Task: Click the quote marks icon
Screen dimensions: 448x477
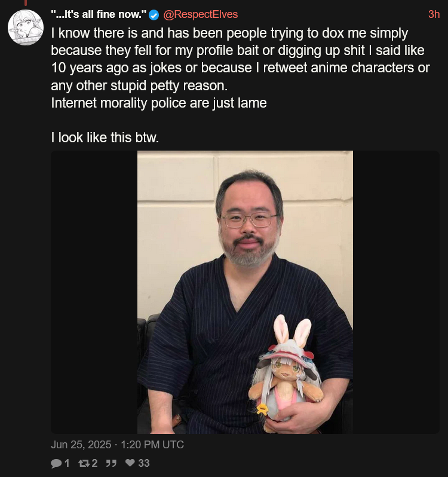Action: pyautogui.click(x=111, y=463)
